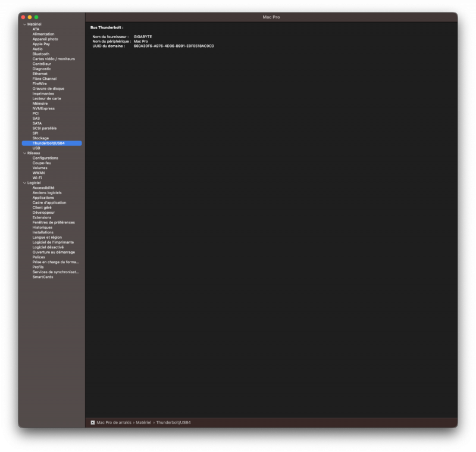Select Cadre d'application entry

pyautogui.click(x=49, y=203)
